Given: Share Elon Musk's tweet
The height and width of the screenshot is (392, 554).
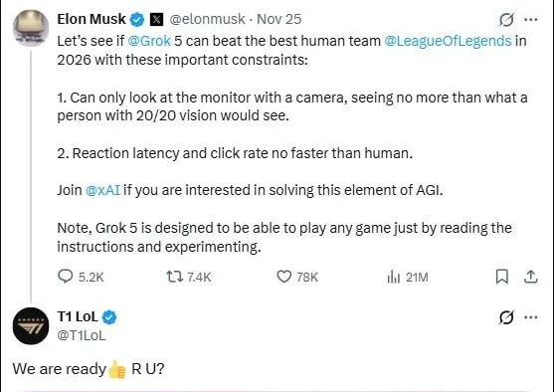Looking at the screenshot, I should click(531, 277).
